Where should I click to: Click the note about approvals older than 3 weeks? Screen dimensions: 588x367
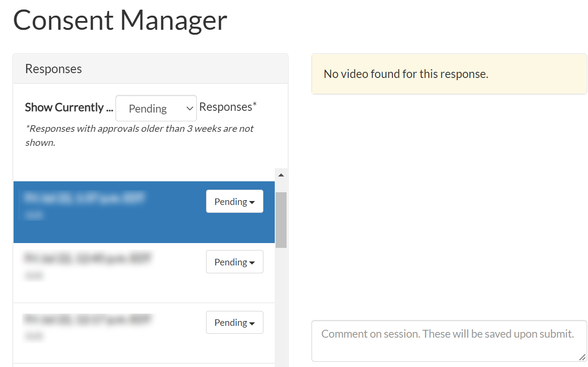coord(140,135)
